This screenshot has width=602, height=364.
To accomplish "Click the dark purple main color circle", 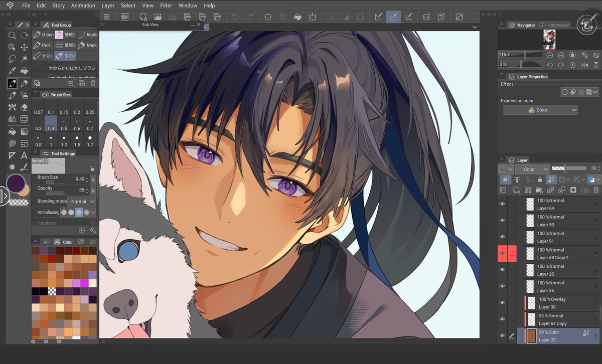I will point(15,184).
